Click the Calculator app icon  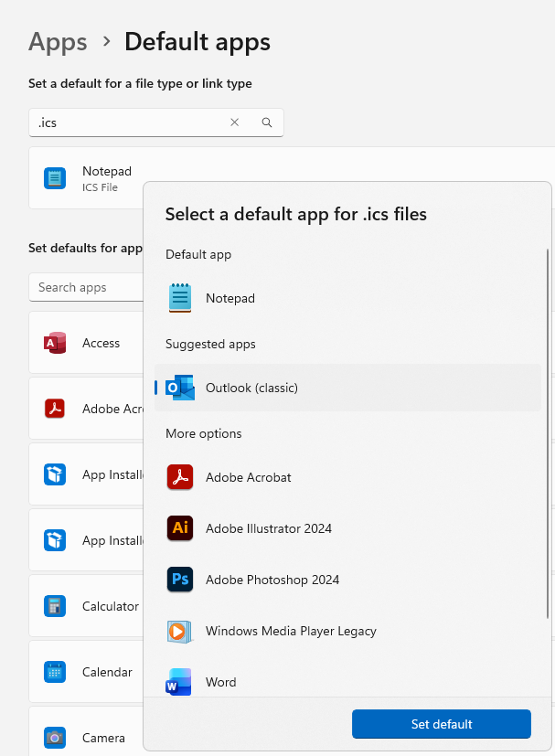[x=55, y=606]
